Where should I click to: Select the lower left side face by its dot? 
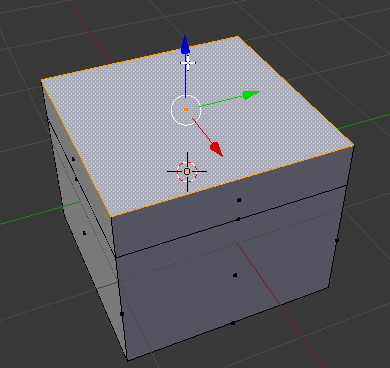click(84, 233)
